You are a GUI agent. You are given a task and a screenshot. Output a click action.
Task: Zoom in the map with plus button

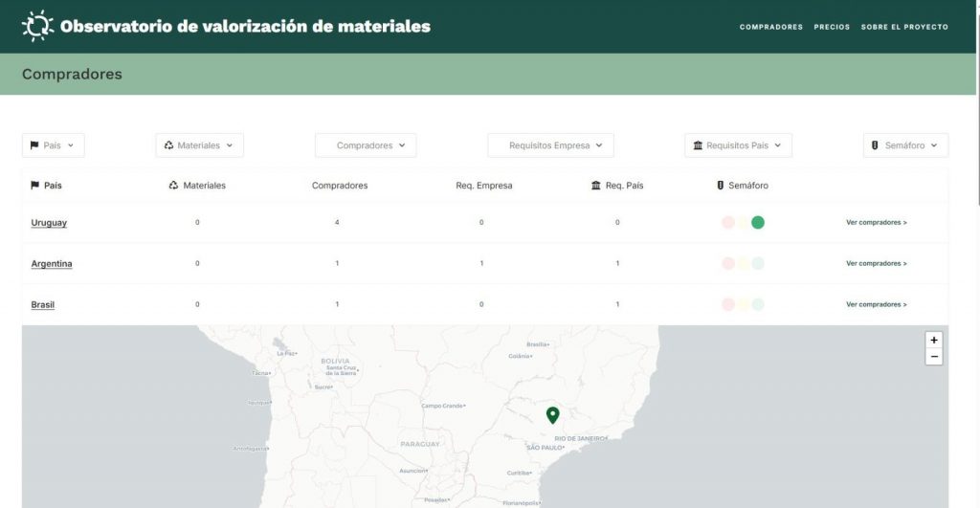934,340
